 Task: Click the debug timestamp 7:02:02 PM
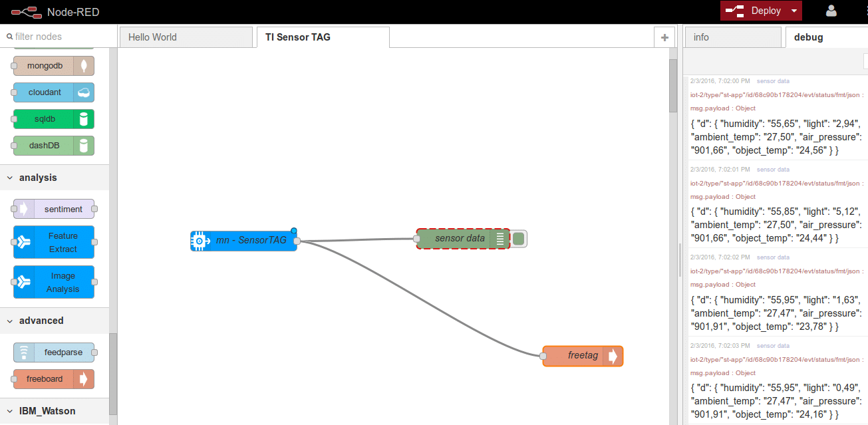720,257
